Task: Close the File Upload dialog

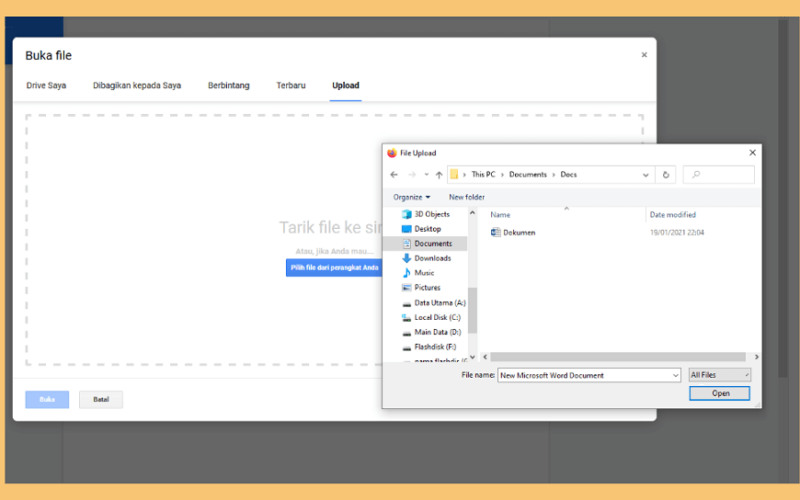Action: [752, 153]
